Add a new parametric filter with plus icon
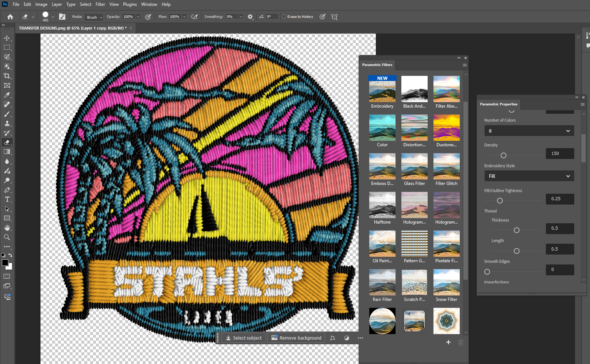Image resolution: width=590 pixels, height=364 pixels. pyautogui.click(x=448, y=342)
